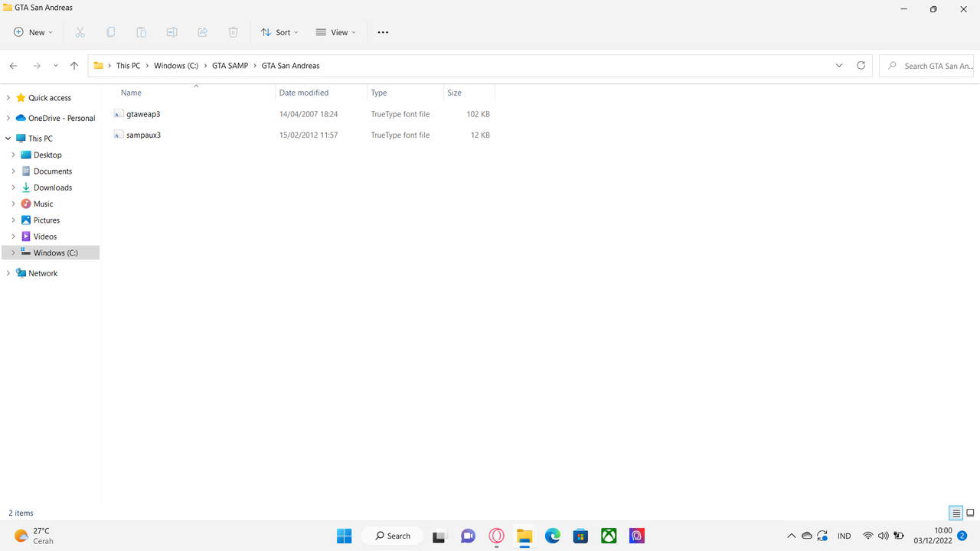The width and height of the screenshot is (980, 551).
Task: Open Chat app on the taskbar
Action: 468,536
